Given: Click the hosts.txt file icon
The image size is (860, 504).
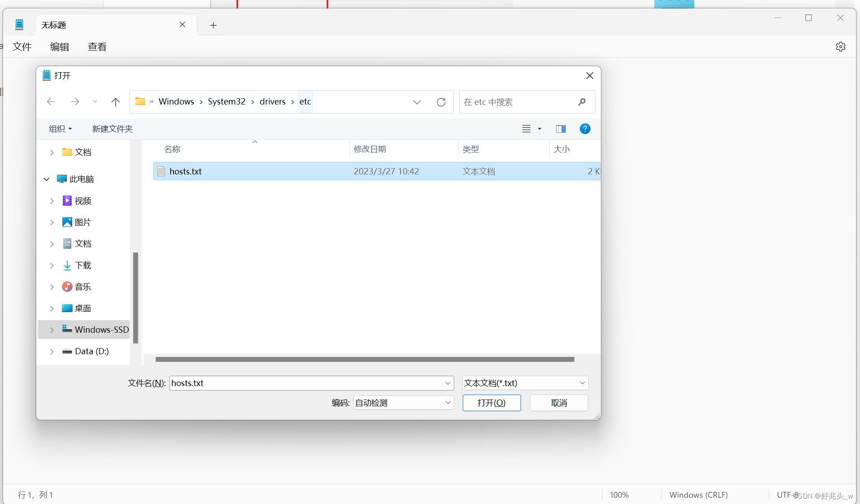Looking at the screenshot, I should (161, 171).
